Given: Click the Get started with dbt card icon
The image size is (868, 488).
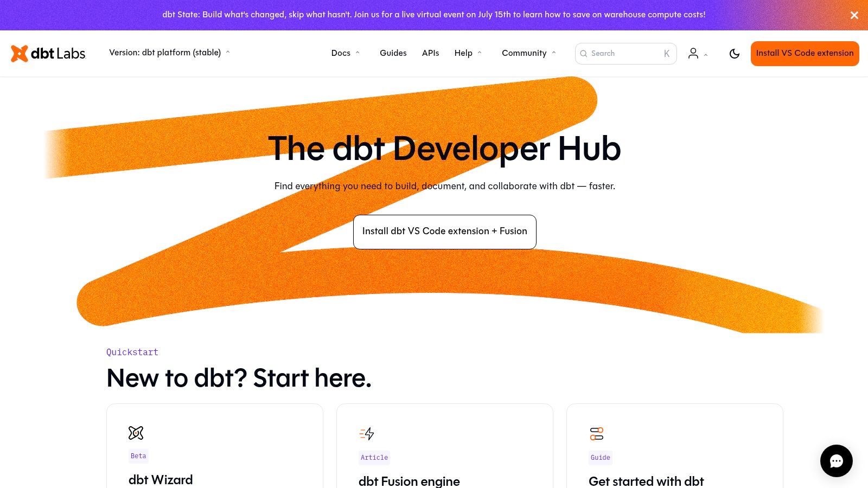Looking at the screenshot, I should pos(597,434).
